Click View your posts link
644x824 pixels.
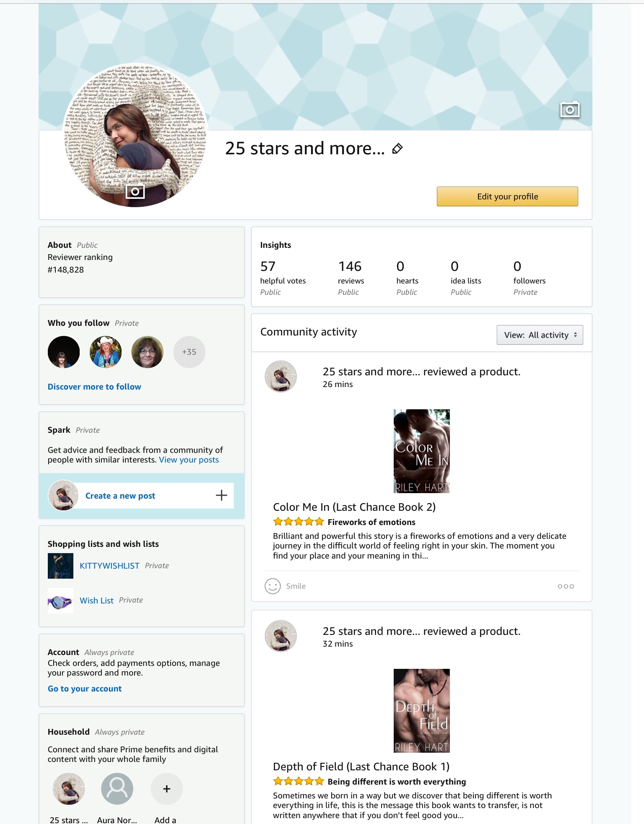point(189,460)
